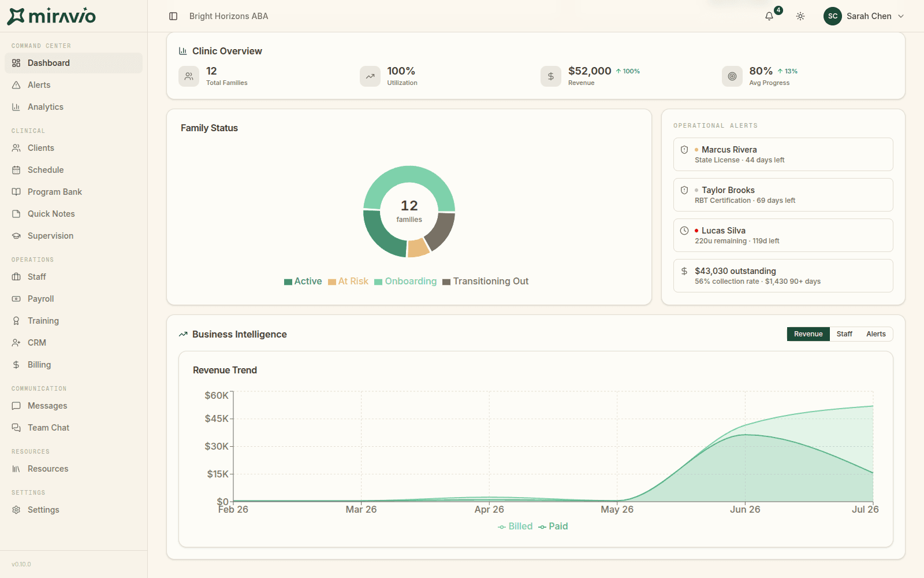The image size is (924, 578).
Task: Open Lucas Silva units remaining alert
Action: coord(783,235)
